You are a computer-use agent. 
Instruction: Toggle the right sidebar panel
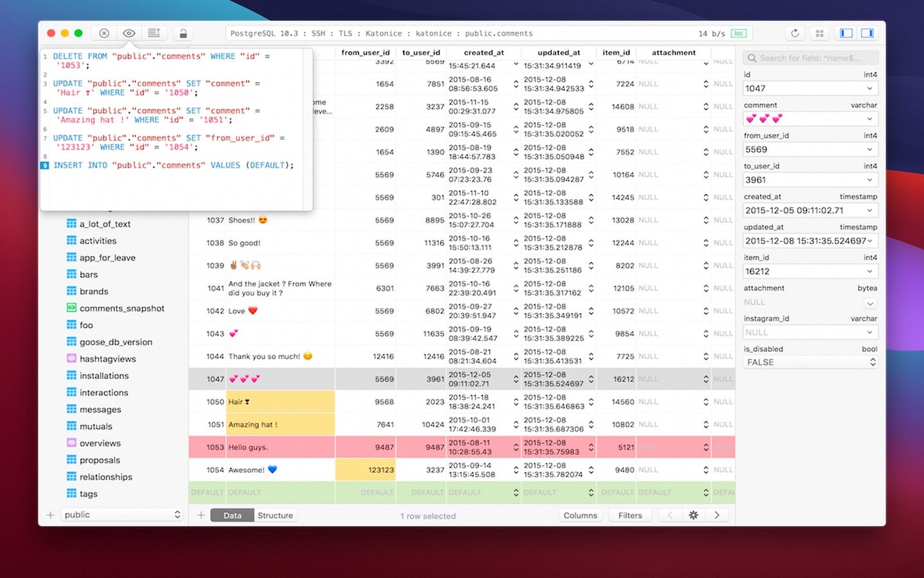click(867, 33)
